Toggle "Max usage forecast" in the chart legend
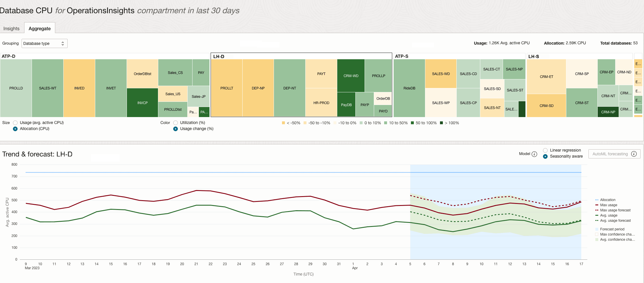The height and width of the screenshot is (283, 644). pos(614,210)
